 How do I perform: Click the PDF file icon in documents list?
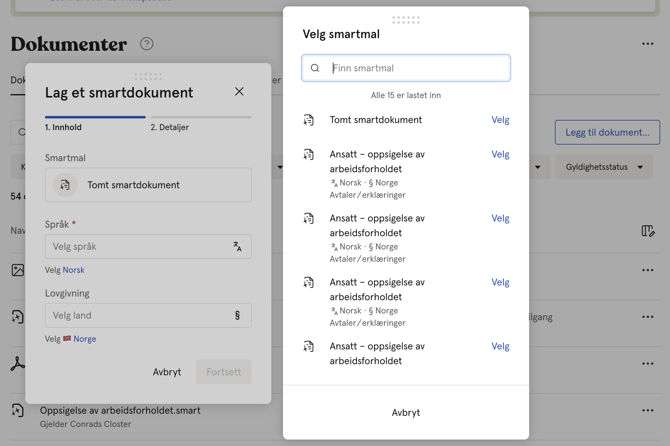18,364
